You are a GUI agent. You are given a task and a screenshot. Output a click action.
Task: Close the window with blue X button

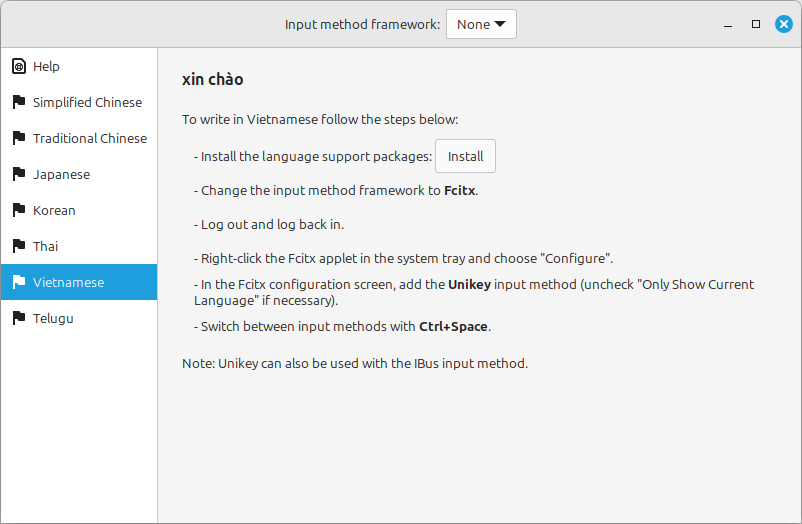[x=784, y=24]
